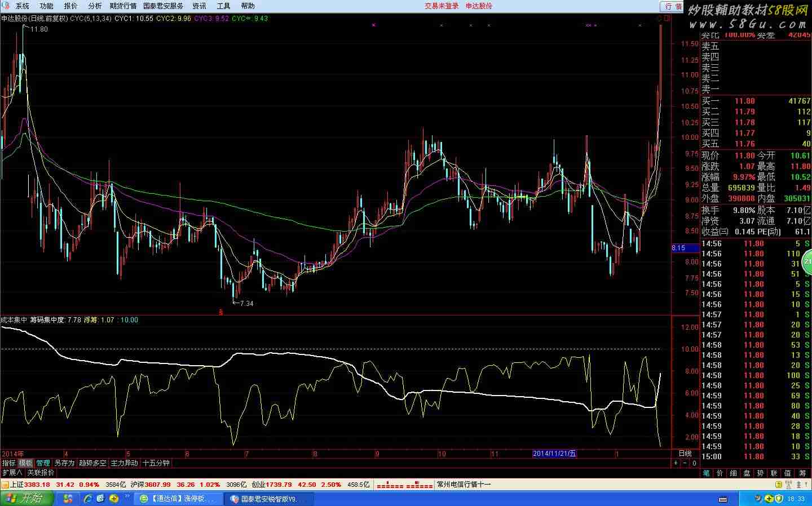Click the 上证 index value 3383.18
The width and height of the screenshot is (812, 506).
click(x=37, y=484)
